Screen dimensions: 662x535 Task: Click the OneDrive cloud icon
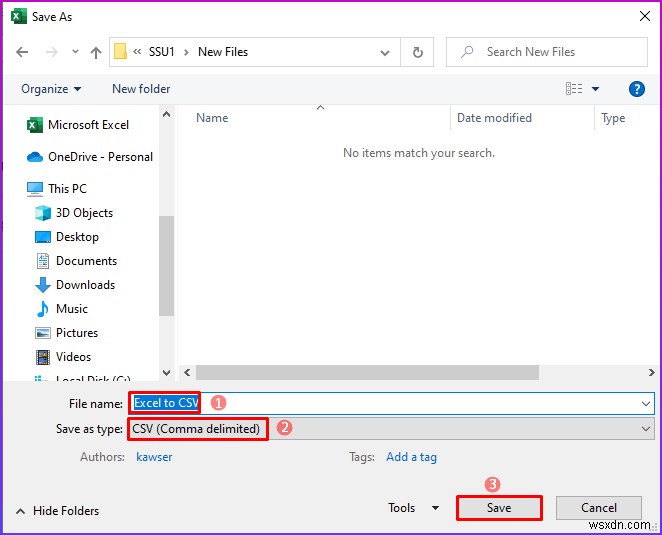click(35, 157)
